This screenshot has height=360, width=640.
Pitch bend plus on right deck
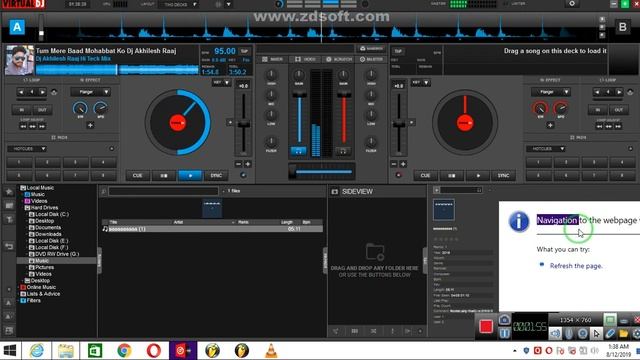pos(403,164)
